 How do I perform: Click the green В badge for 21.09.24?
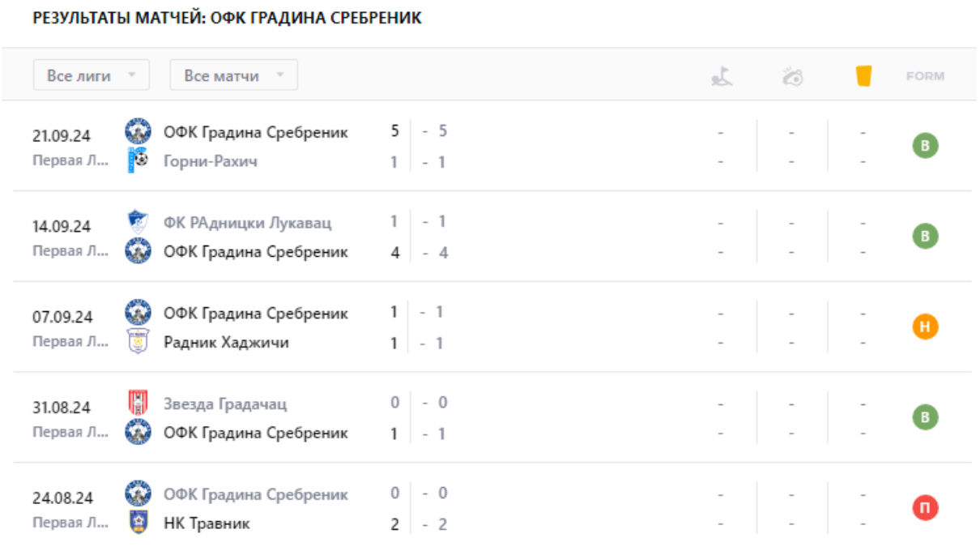click(925, 147)
